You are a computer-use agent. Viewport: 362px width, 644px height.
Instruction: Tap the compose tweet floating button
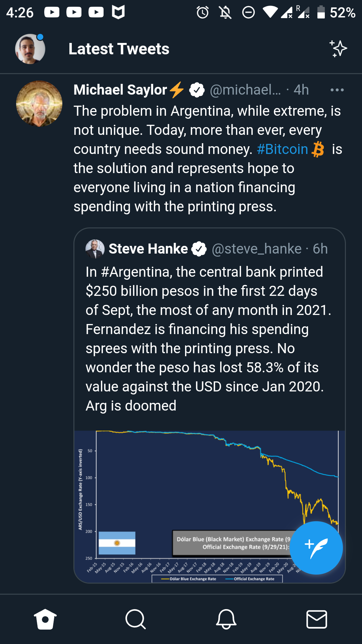click(316, 548)
